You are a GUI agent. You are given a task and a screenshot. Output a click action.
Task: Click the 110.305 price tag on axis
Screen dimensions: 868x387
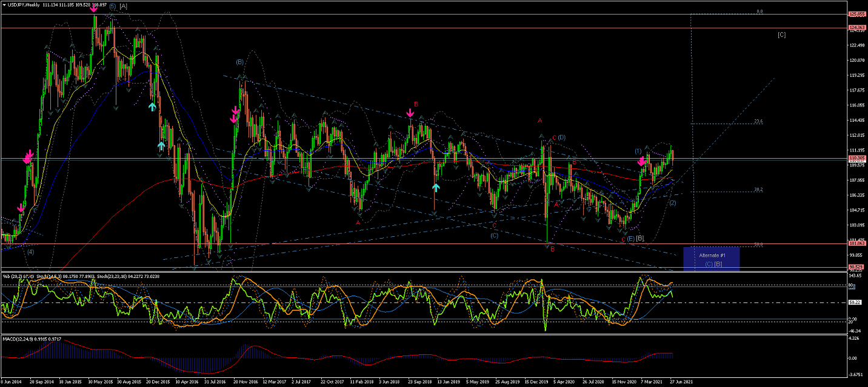[856, 159]
